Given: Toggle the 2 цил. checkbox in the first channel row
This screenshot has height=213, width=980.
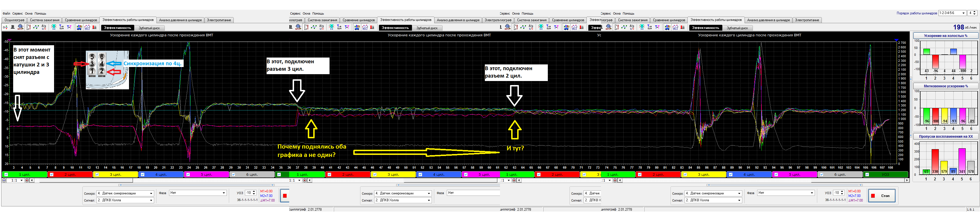Looking at the screenshot, I should [52, 175].
